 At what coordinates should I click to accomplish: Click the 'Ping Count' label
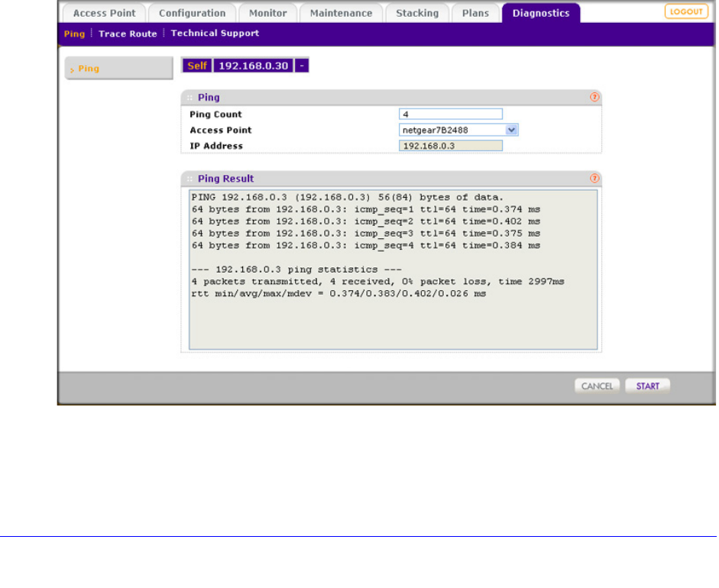tap(215, 114)
